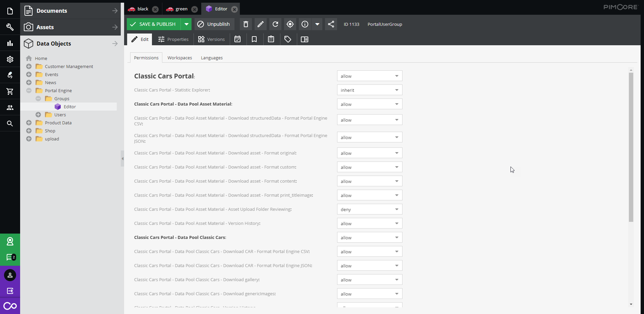Close the black tab

pyautogui.click(x=155, y=9)
